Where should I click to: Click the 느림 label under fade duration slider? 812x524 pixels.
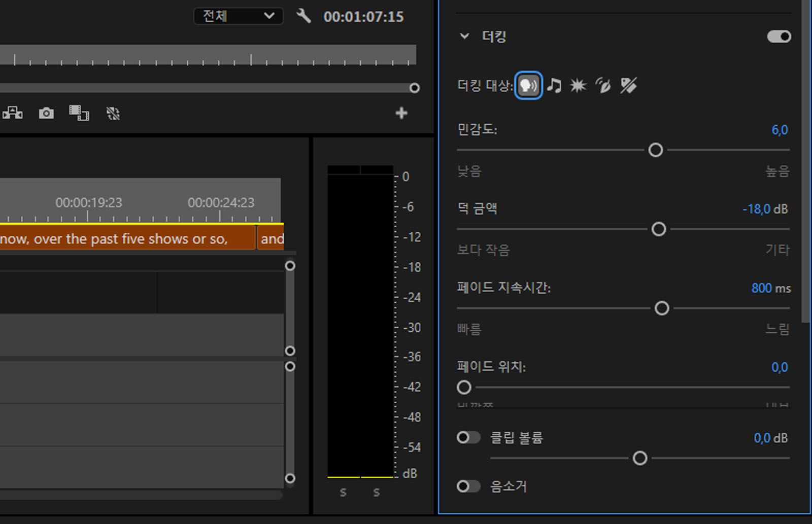(x=777, y=329)
